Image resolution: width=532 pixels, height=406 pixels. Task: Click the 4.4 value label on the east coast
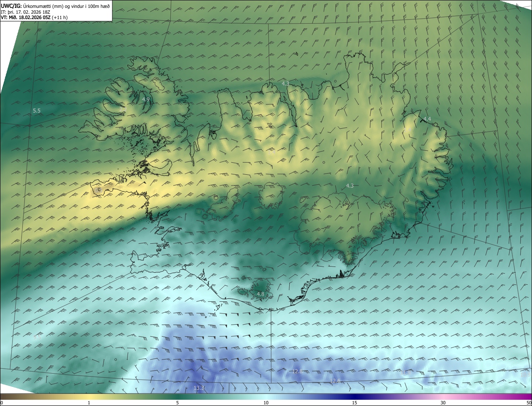coord(427,119)
